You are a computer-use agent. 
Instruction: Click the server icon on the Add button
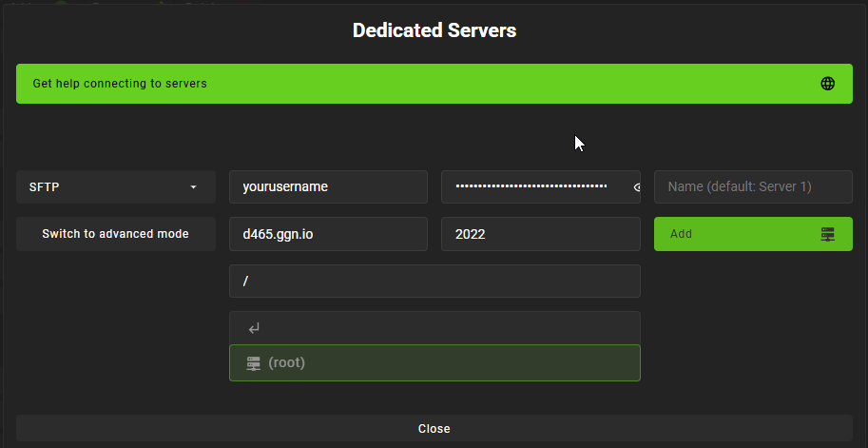click(827, 234)
